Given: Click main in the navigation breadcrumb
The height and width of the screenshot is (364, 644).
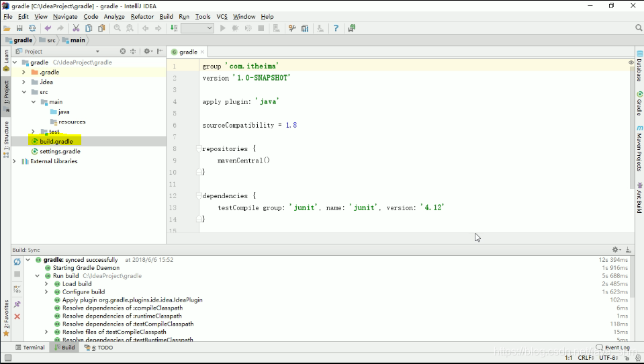Looking at the screenshot, I should pyautogui.click(x=73, y=40).
